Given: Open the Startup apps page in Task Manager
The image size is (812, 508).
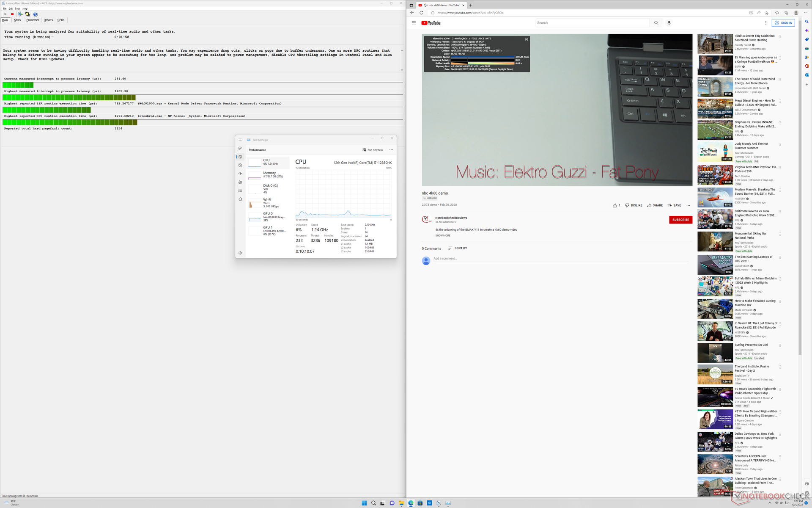Looking at the screenshot, I should tap(240, 174).
